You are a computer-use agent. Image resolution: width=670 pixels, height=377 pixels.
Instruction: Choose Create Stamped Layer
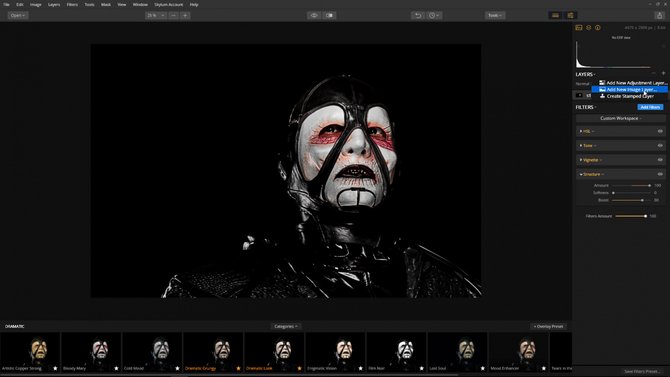point(630,96)
